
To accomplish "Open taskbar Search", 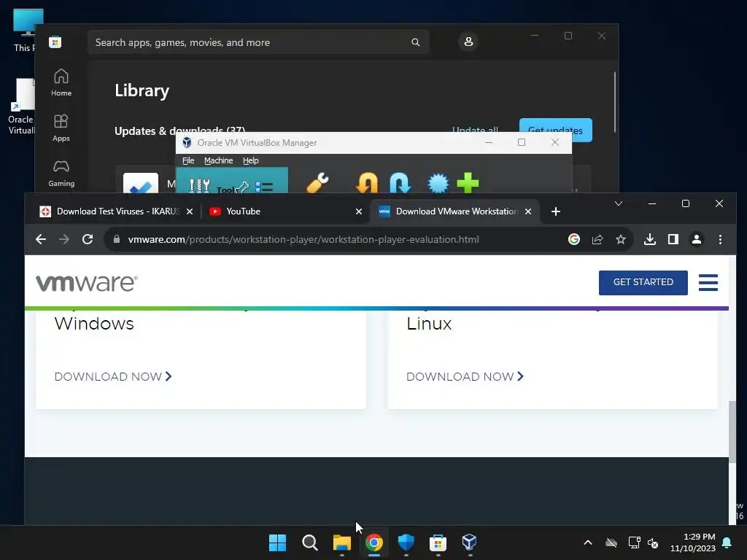I will [309, 542].
